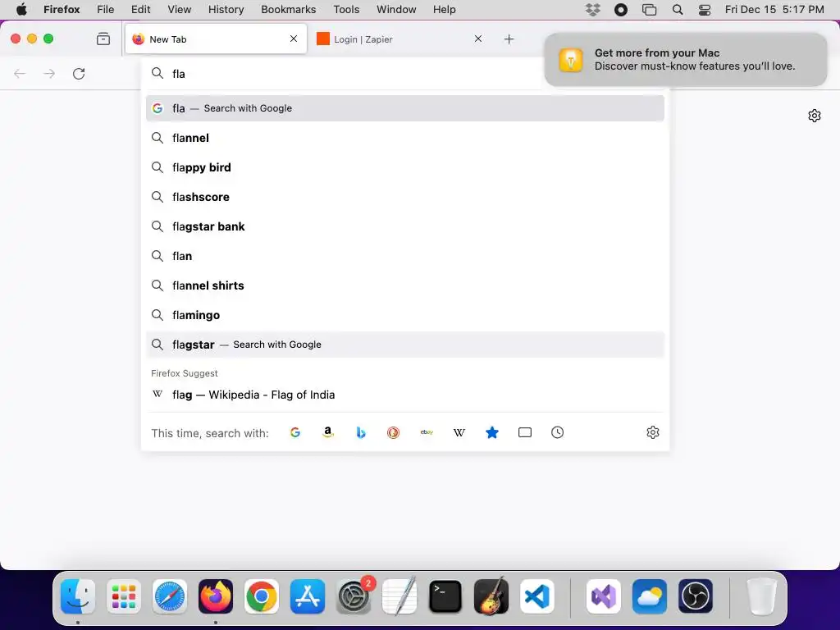The width and height of the screenshot is (840, 630).
Task: Open Control Center in menu bar
Action: tap(705, 10)
